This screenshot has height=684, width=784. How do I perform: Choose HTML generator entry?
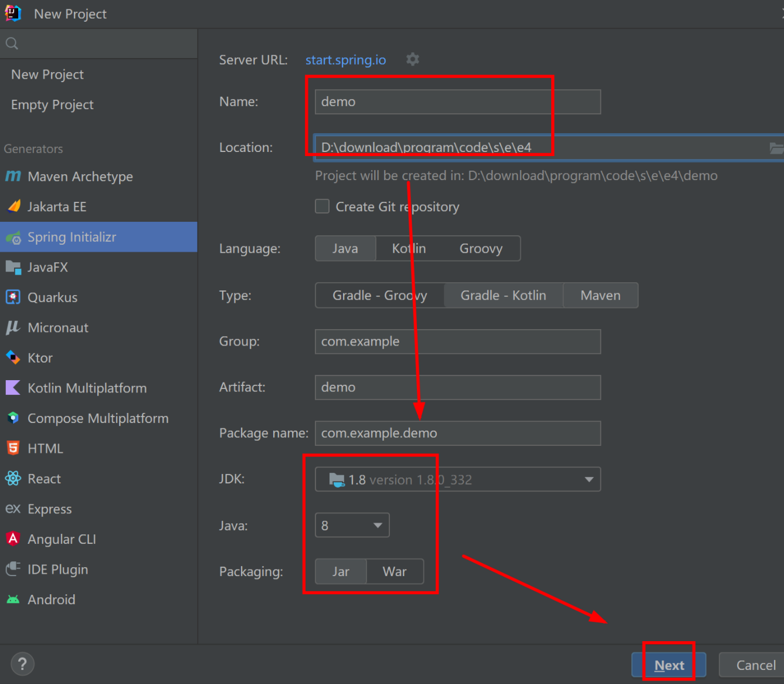(x=99, y=448)
